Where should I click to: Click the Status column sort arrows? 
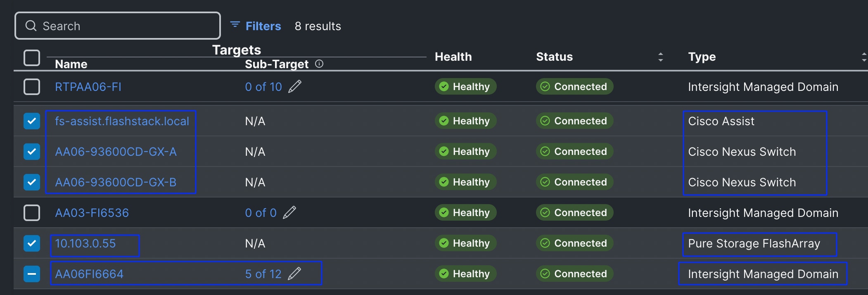661,57
